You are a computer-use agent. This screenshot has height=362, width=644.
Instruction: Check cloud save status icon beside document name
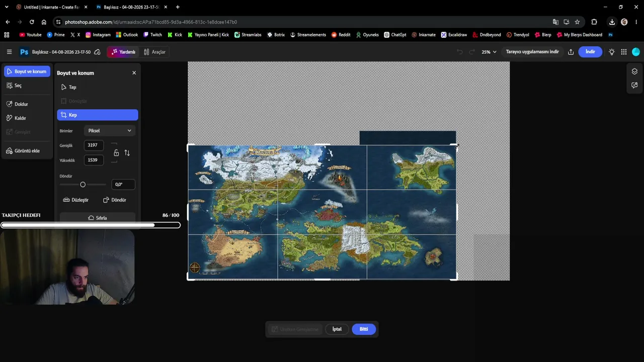click(x=97, y=52)
